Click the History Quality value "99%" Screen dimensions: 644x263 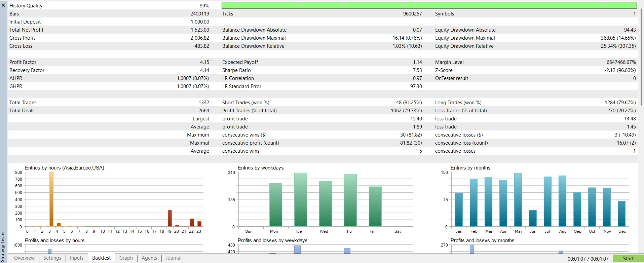tap(204, 6)
